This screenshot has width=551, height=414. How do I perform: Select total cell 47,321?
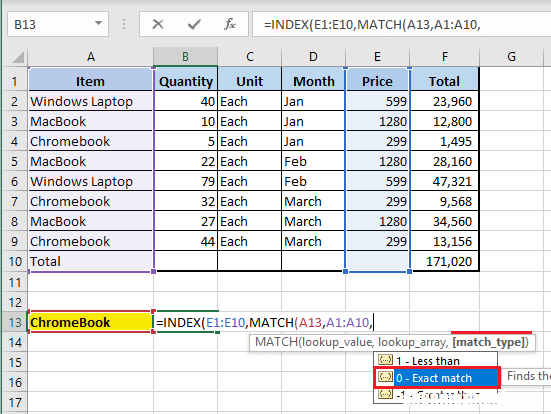pos(444,181)
